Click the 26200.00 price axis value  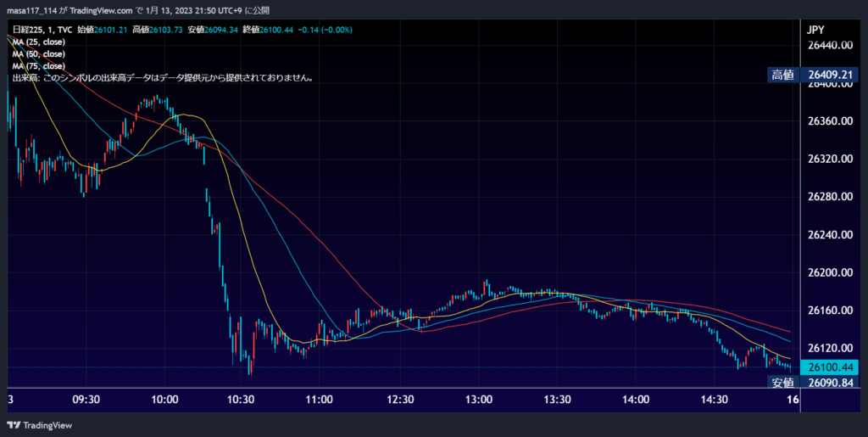coord(830,272)
